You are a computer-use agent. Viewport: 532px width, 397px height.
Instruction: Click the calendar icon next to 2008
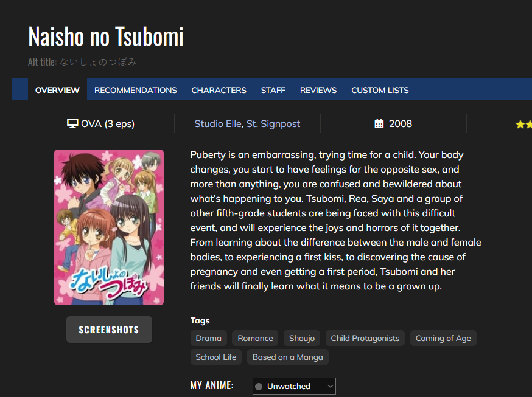click(379, 124)
